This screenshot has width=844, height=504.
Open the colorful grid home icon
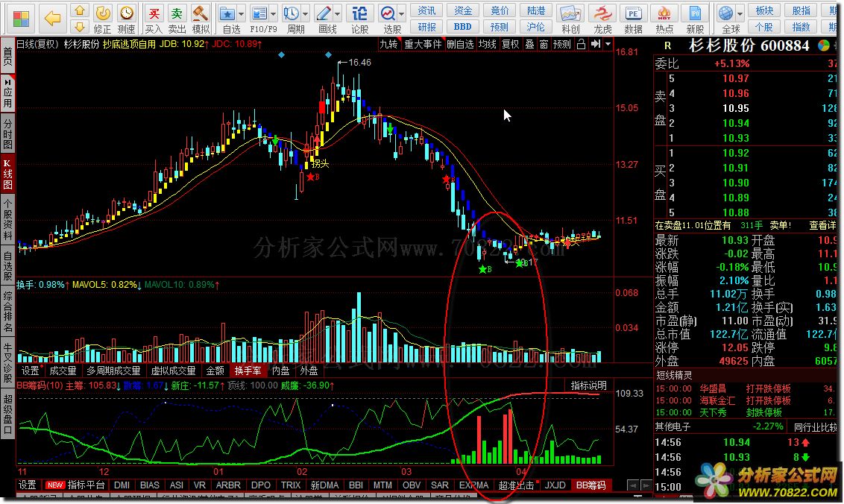coord(21,19)
